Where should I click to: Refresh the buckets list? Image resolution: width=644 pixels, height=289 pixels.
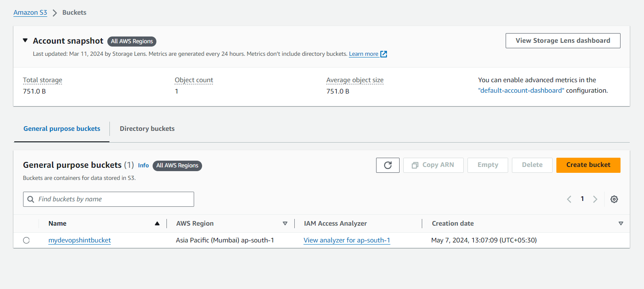387,165
